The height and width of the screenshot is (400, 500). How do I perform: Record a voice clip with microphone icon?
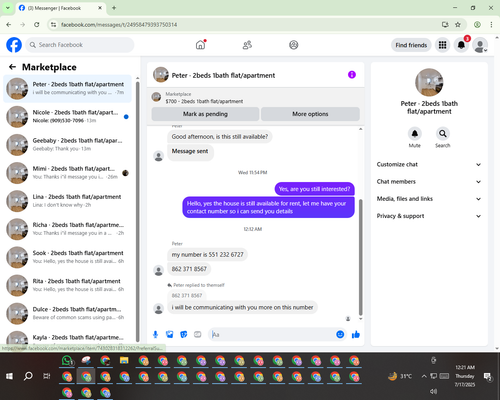point(155,334)
